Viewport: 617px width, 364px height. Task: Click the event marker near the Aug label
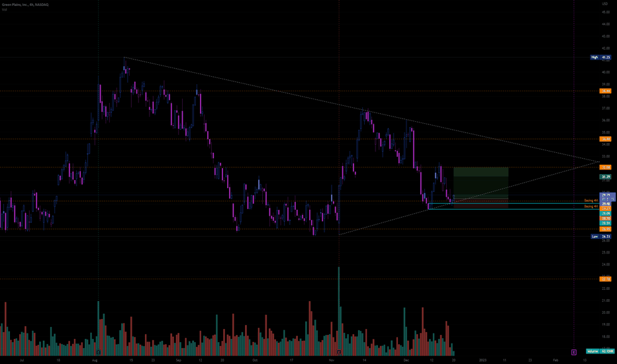[99, 352]
